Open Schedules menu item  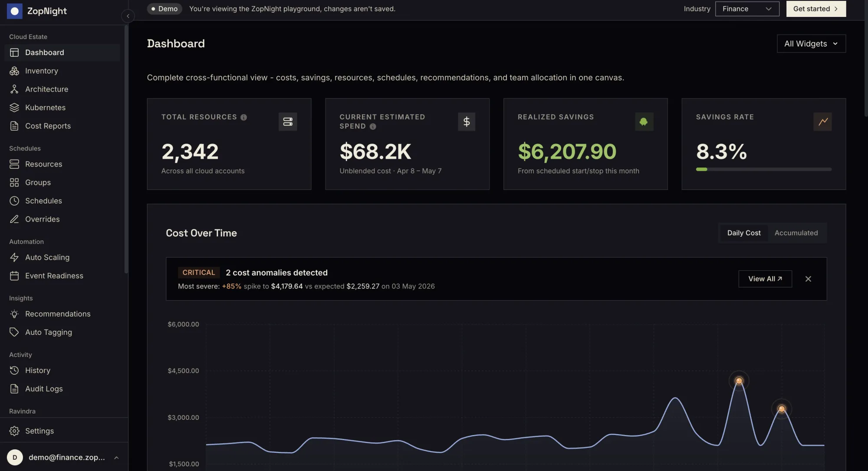coord(62,201)
